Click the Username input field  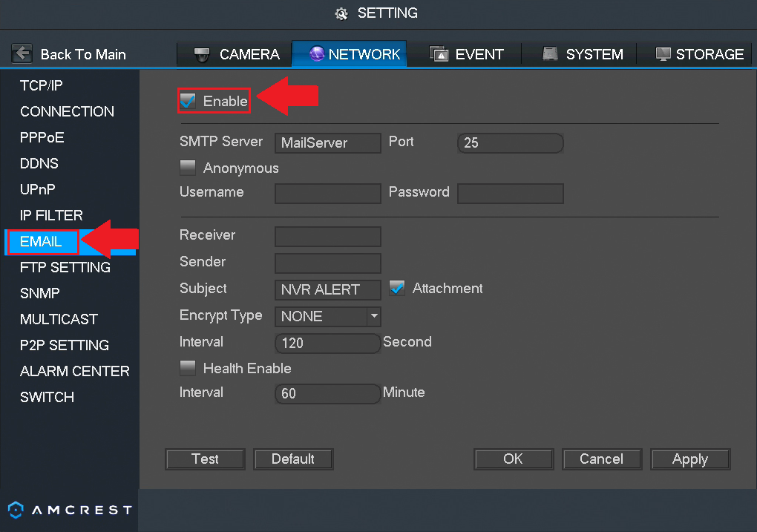[x=328, y=193]
